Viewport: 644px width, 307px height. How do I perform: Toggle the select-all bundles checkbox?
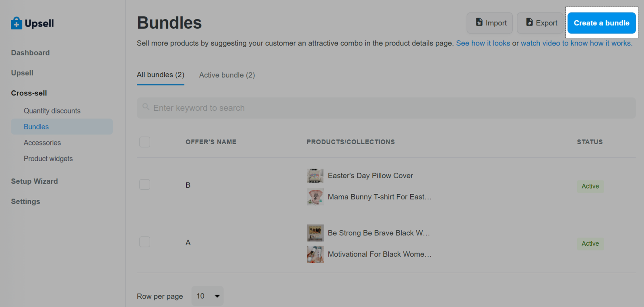coord(144,142)
